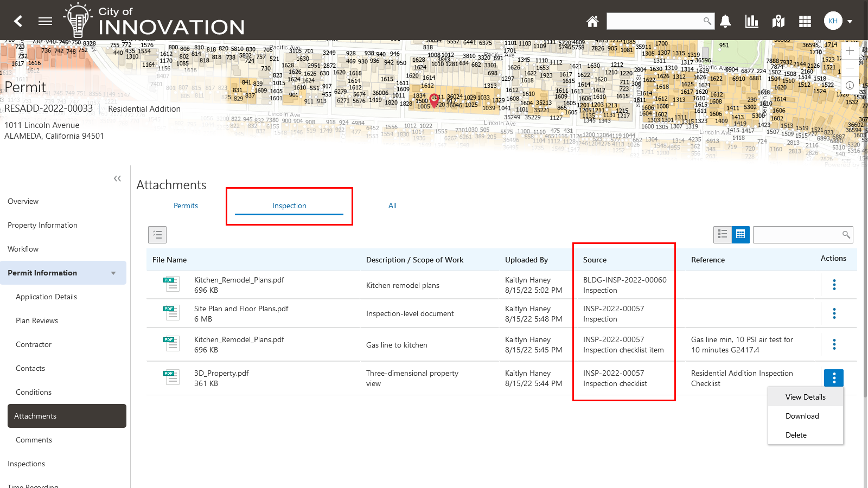Screen dimensions: 868x488
Task: Open notifications bell
Action: pos(725,21)
